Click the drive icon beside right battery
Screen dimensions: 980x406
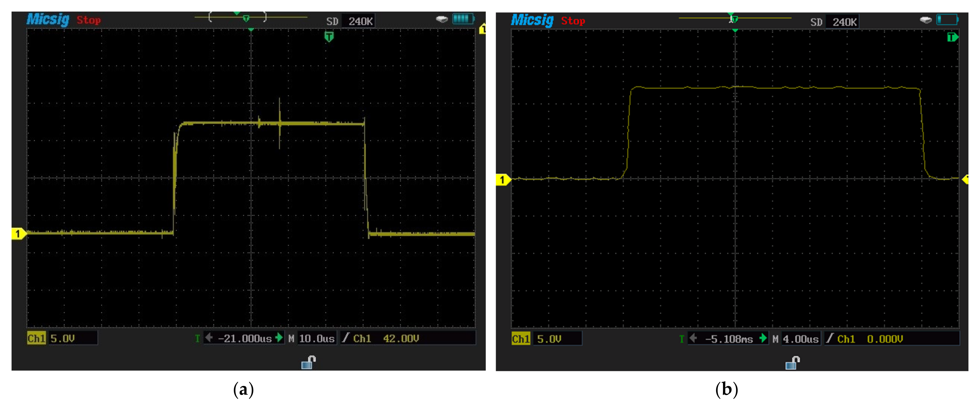click(x=926, y=20)
